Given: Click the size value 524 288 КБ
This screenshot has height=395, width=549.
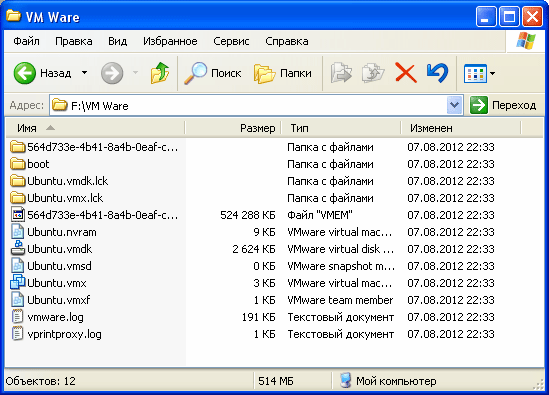Looking at the screenshot, I should click(248, 215).
